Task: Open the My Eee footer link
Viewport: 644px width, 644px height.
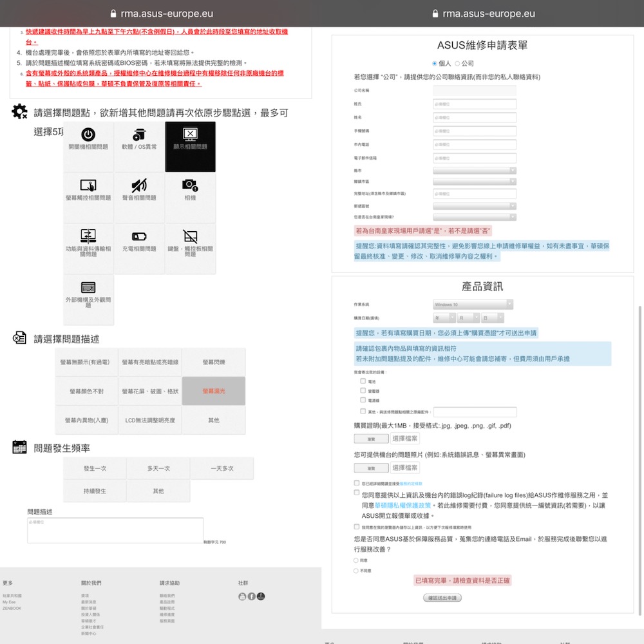Action: click(x=9, y=601)
